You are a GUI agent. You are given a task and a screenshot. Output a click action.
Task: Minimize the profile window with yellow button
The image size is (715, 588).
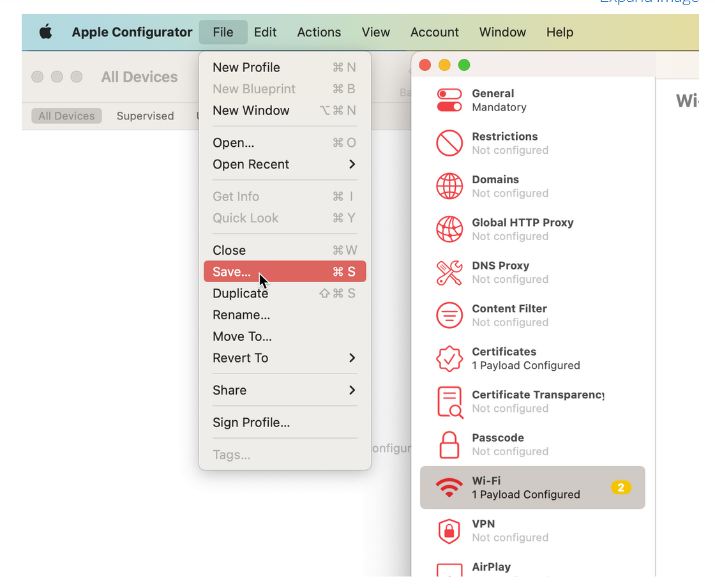444,65
